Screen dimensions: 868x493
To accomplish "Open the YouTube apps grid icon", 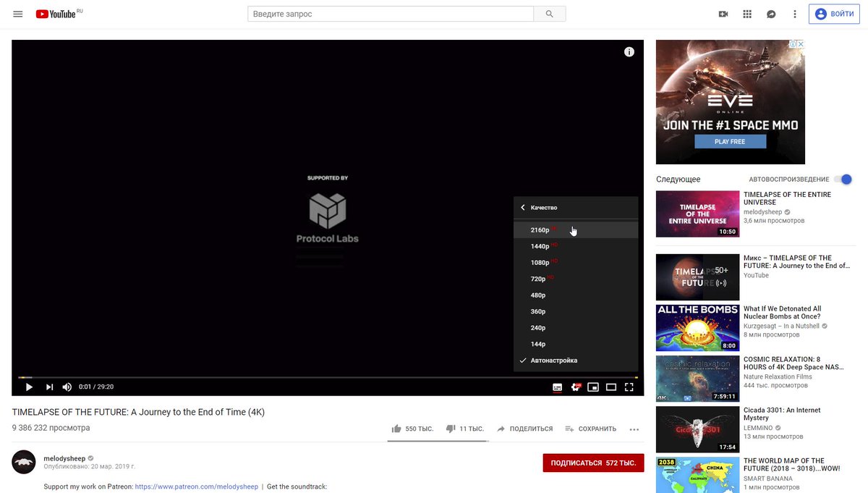I will (747, 14).
